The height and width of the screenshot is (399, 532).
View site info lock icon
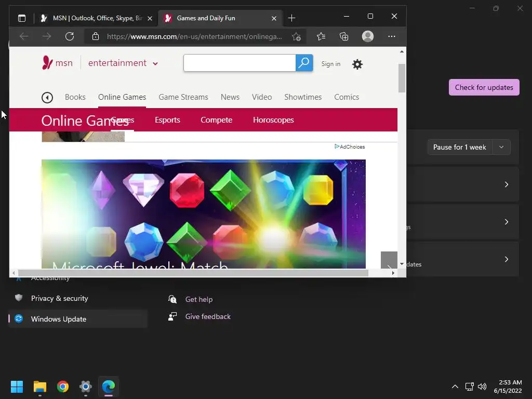point(96,36)
